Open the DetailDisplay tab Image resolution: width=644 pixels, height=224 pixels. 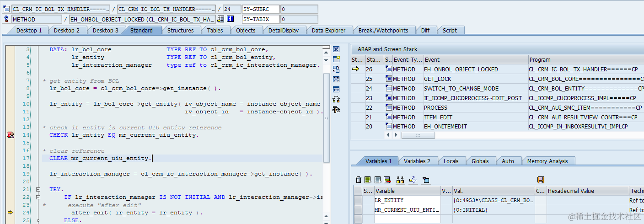point(284,30)
